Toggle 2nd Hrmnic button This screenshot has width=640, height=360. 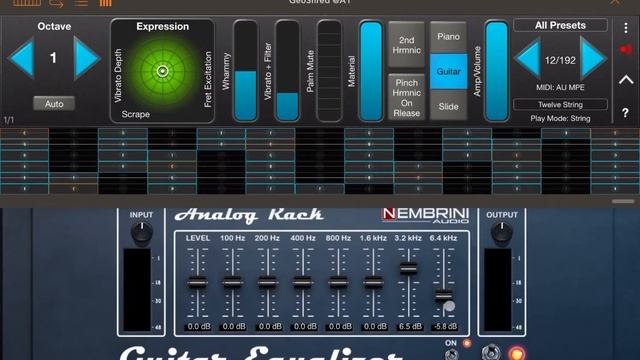point(406,45)
